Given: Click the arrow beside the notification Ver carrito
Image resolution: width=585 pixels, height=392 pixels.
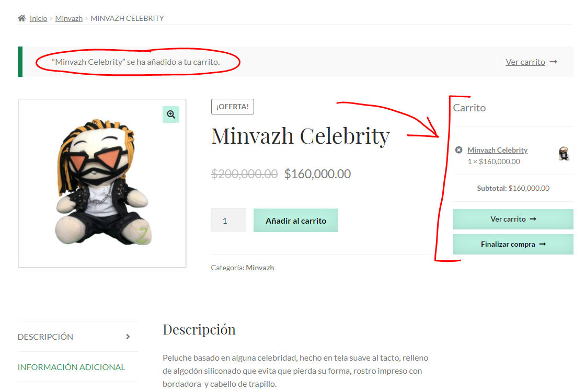Looking at the screenshot, I should click(x=554, y=62).
